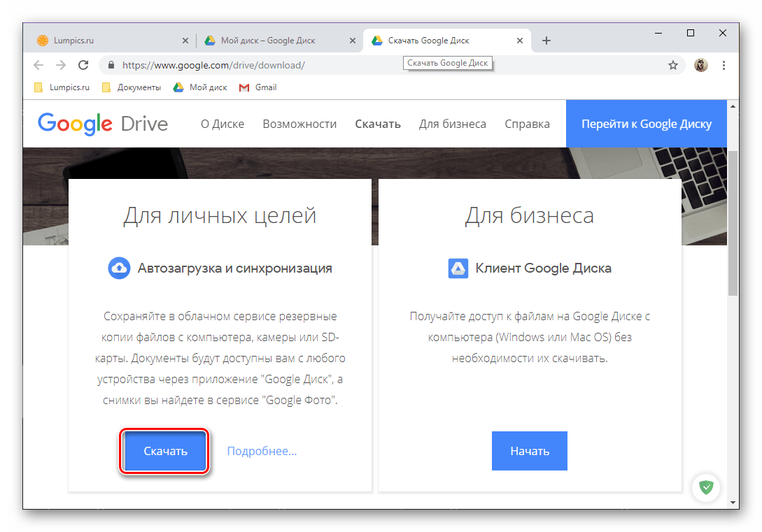This screenshot has height=532, width=762.
Task: Click the Автозагрузка и синхронизация cloud icon
Action: (119, 268)
